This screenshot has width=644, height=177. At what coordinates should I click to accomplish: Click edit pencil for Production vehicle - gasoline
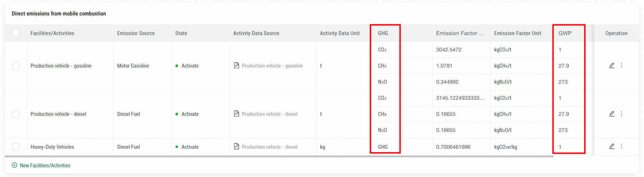(x=611, y=65)
